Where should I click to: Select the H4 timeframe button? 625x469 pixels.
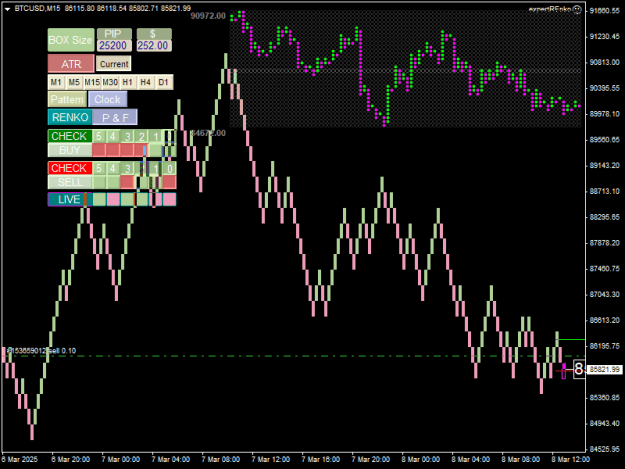(x=145, y=82)
